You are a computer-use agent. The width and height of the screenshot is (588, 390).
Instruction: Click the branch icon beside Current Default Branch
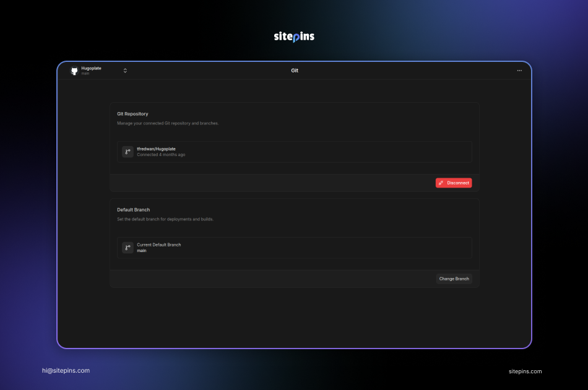point(128,248)
